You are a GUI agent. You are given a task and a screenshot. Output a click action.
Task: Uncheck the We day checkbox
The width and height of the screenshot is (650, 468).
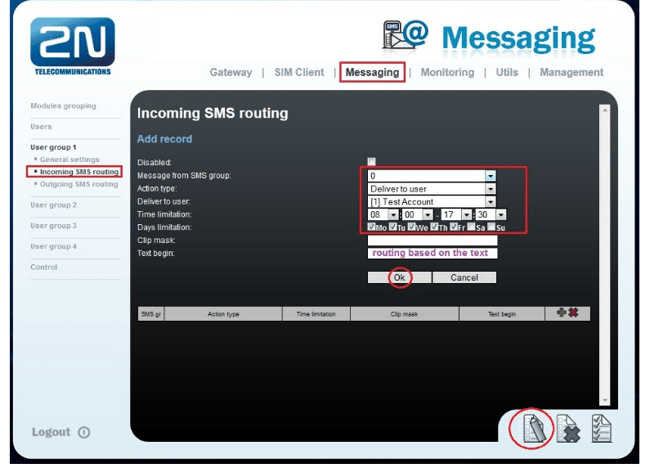point(412,227)
